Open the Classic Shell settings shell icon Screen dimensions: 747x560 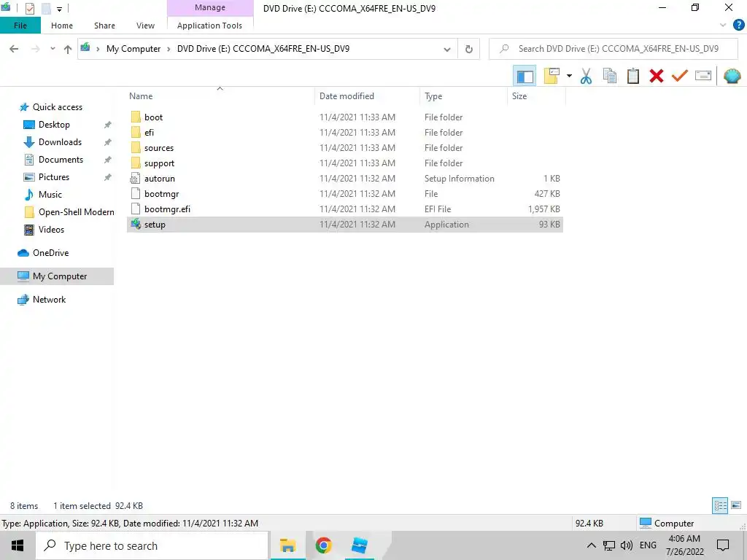click(x=732, y=76)
